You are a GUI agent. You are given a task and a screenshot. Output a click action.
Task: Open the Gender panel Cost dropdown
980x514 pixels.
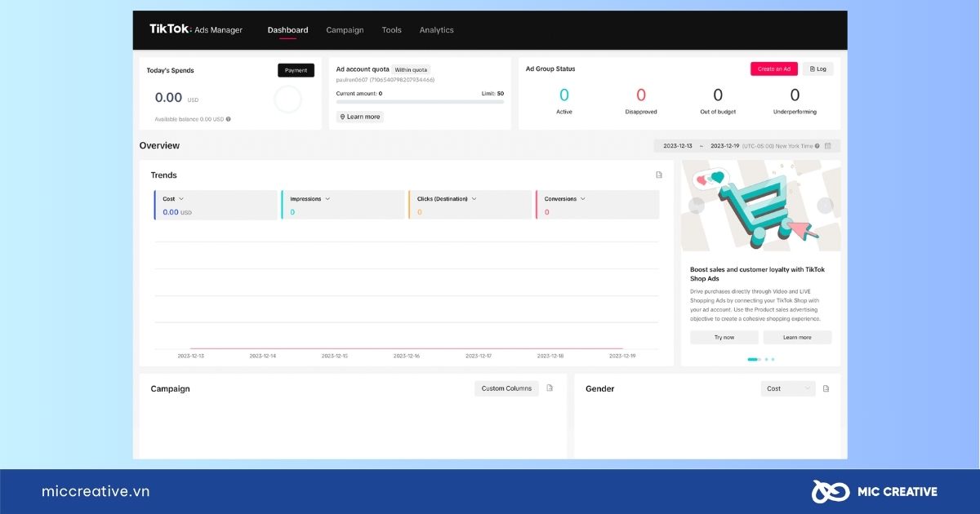(788, 388)
